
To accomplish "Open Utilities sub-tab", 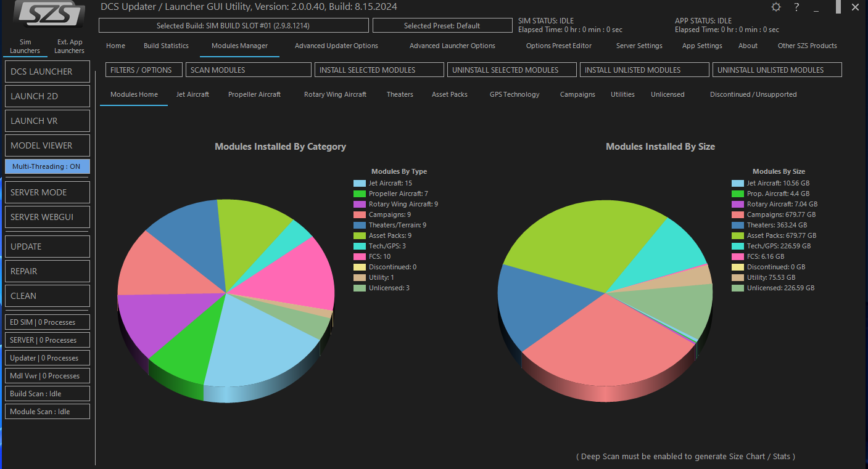I will point(622,94).
